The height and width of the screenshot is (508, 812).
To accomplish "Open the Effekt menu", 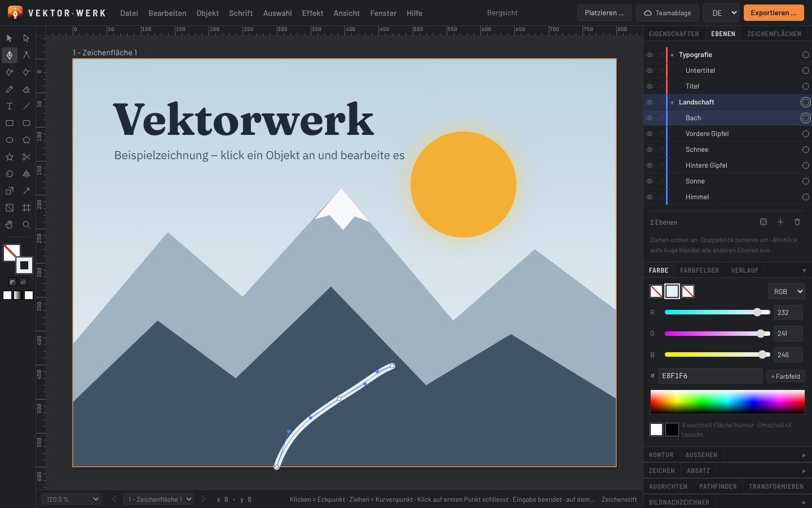I will [312, 13].
